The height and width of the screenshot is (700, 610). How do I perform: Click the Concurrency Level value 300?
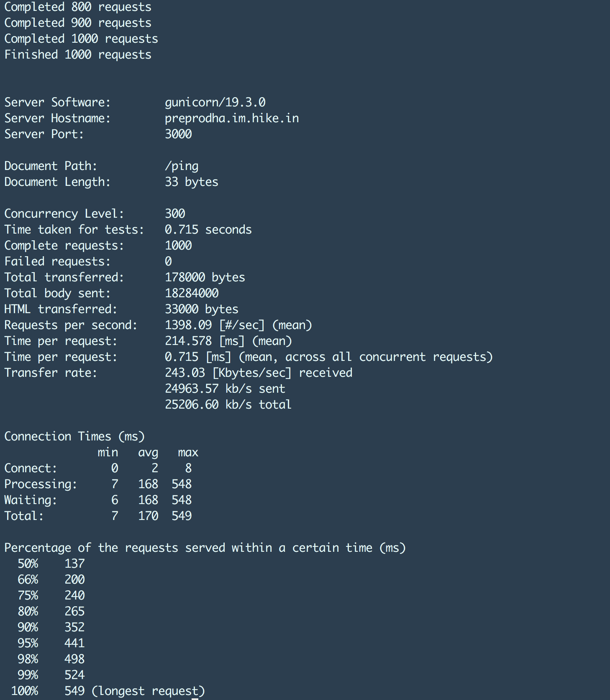pyautogui.click(x=175, y=214)
